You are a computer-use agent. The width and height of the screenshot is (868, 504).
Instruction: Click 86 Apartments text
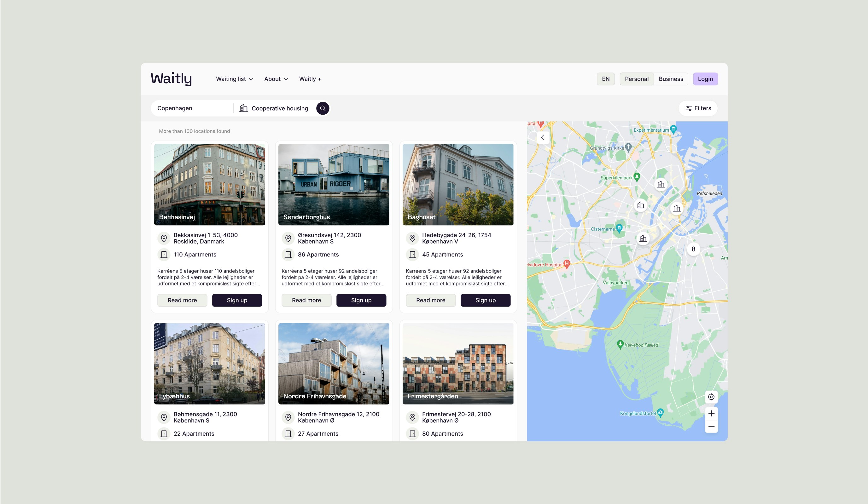318,255
